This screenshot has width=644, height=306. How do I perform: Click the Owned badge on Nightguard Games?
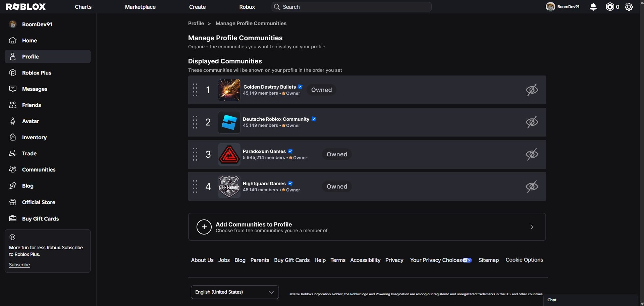click(337, 187)
